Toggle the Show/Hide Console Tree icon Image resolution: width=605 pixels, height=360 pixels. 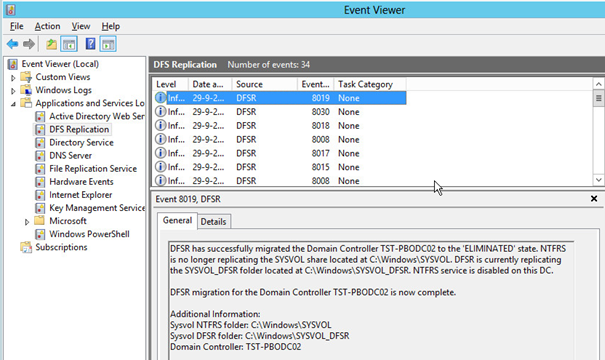(69, 44)
